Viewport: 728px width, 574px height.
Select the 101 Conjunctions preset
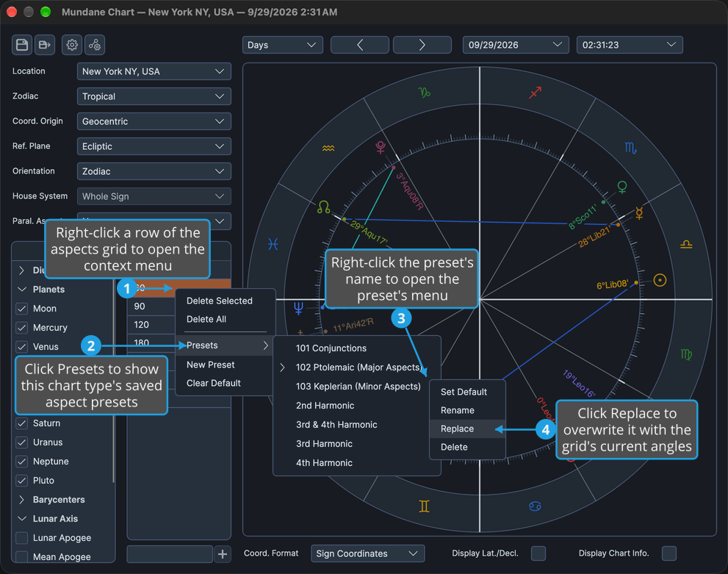click(356, 348)
